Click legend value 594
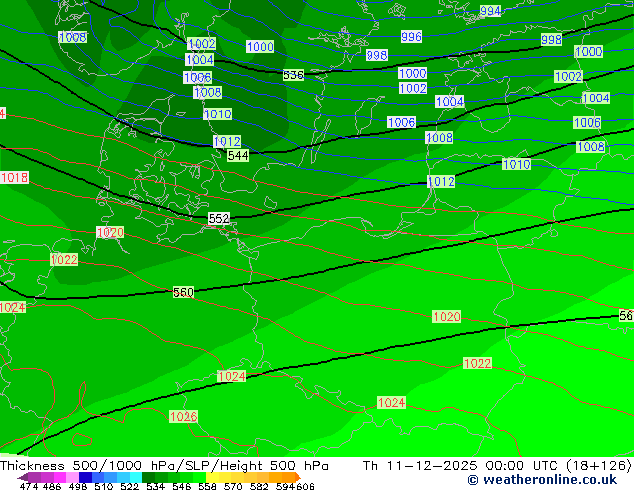The height and width of the screenshot is (490, 634). point(285,486)
